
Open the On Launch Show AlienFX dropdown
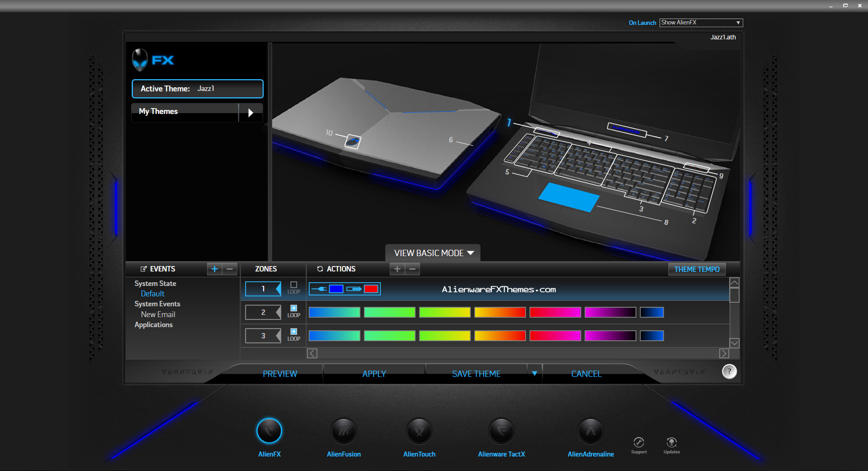click(701, 23)
